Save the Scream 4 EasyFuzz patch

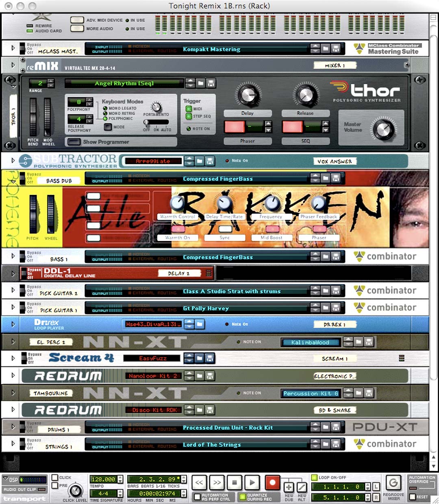tap(210, 358)
